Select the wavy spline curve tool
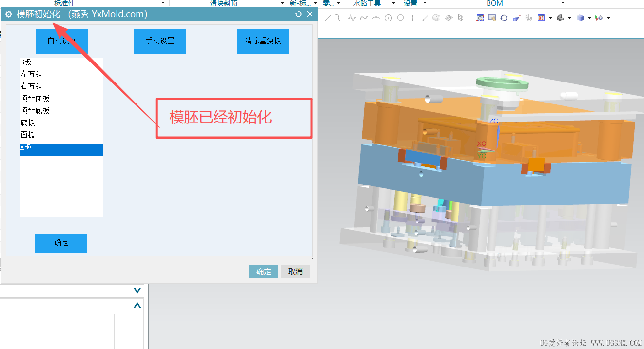644x349 pixels. point(364,18)
